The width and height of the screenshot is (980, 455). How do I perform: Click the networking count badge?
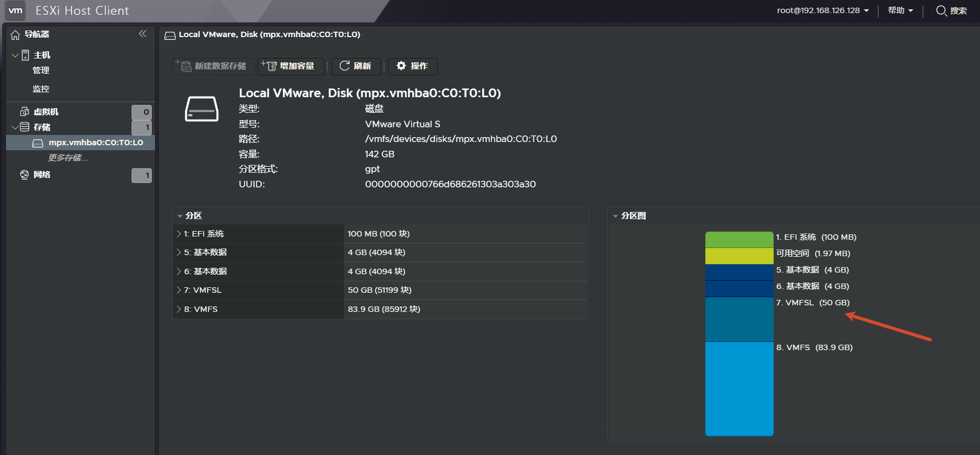click(x=141, y=175)
